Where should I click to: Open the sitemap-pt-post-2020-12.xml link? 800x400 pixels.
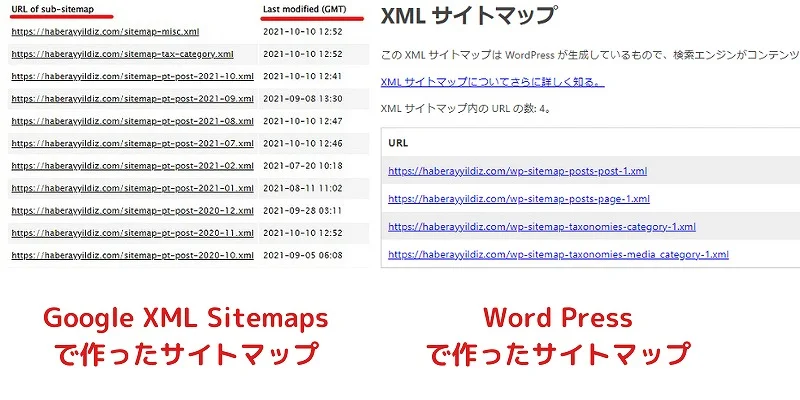coord(133,211)
